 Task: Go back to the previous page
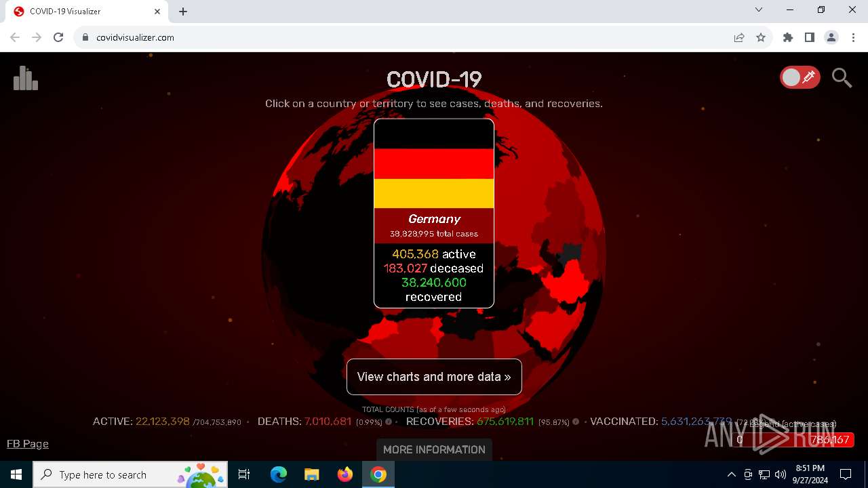pyautogui.click(x=15, y=37)
